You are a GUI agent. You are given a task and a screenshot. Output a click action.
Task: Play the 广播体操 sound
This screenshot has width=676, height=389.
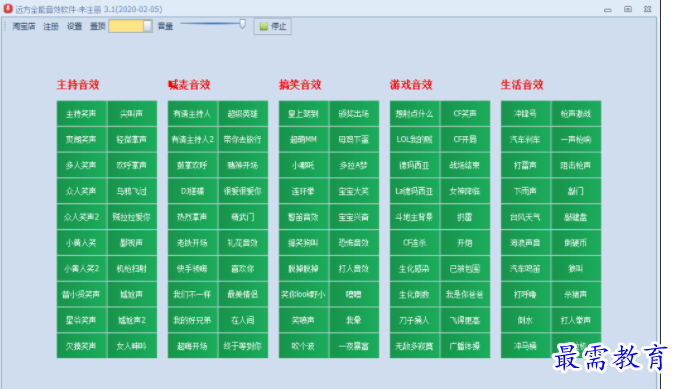[x=465, y=346]
